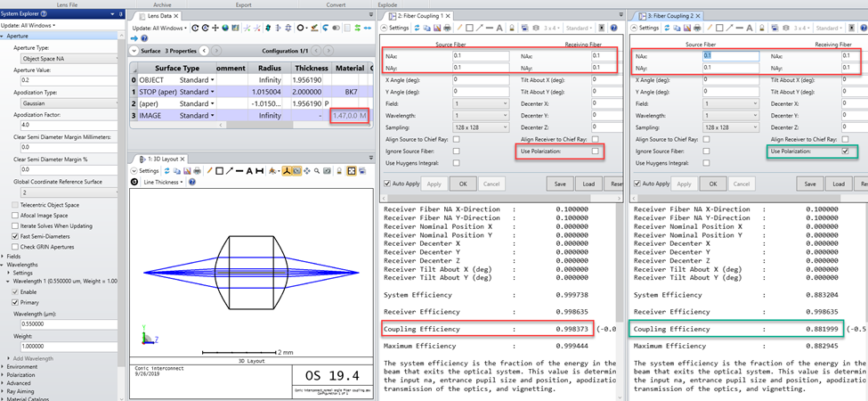Click OK in Fiber Coupling 2 settings
Viewport: 868px width, 401px height.
tap(713, 184)
